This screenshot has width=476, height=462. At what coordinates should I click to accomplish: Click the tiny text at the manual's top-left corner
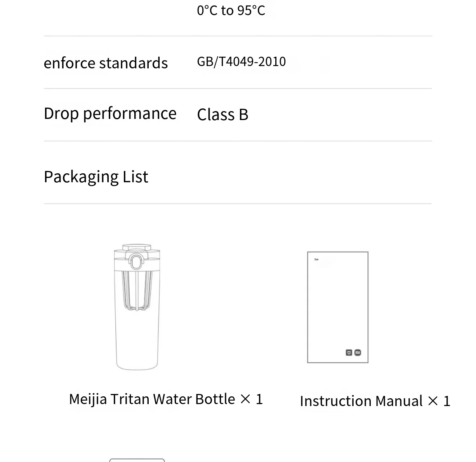[316, 259]
